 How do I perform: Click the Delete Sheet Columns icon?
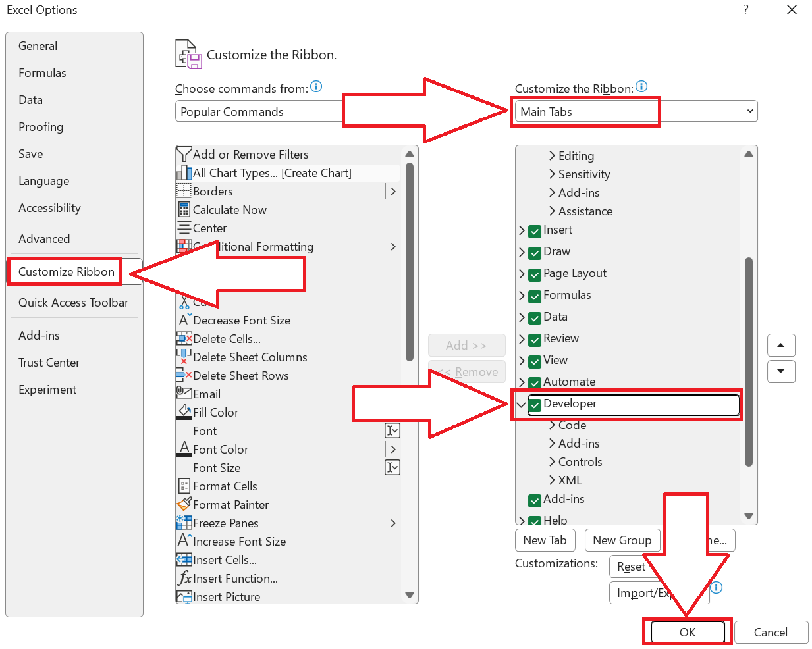click(184, 357)
